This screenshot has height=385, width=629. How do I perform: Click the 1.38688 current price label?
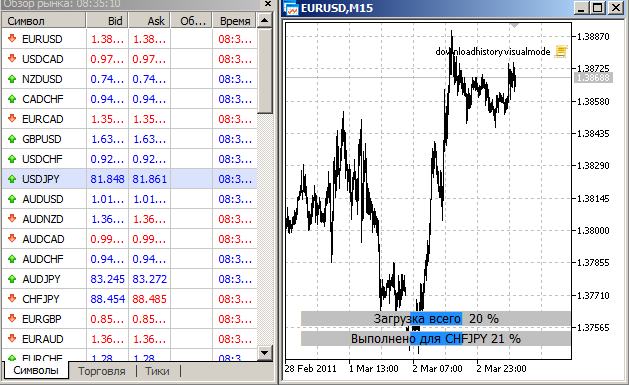pyautogui.click(x=594, y=77)
